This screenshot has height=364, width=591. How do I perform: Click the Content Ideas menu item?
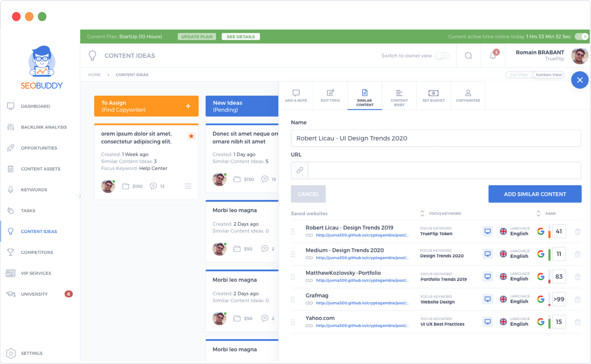coord(40,232)
